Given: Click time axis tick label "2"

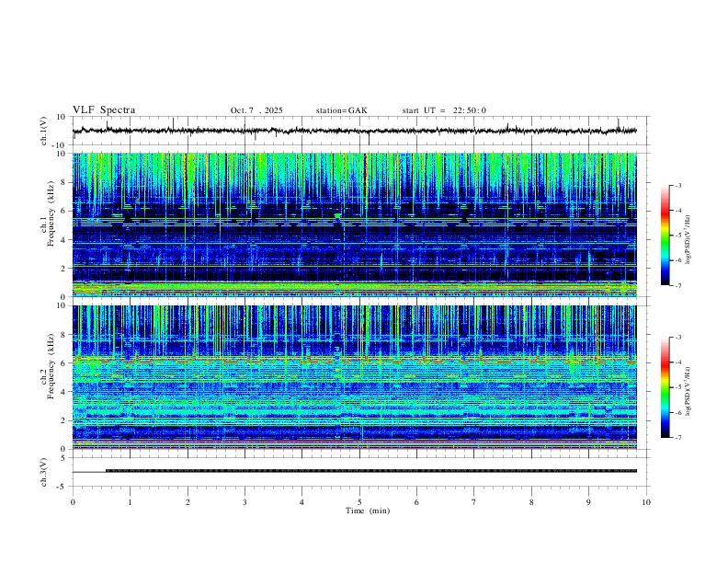Looking at the screenshot, I should pos(188,502).
